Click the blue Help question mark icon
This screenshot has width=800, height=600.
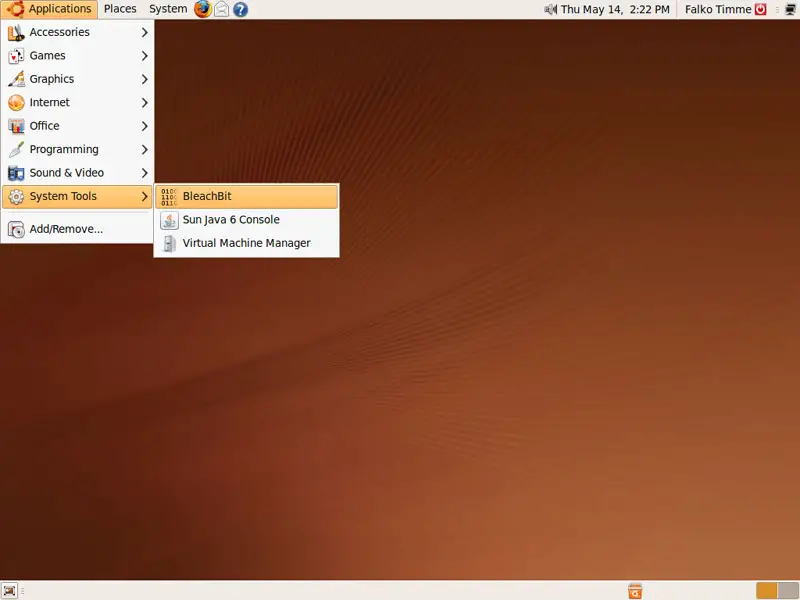(x=240, y=9)
